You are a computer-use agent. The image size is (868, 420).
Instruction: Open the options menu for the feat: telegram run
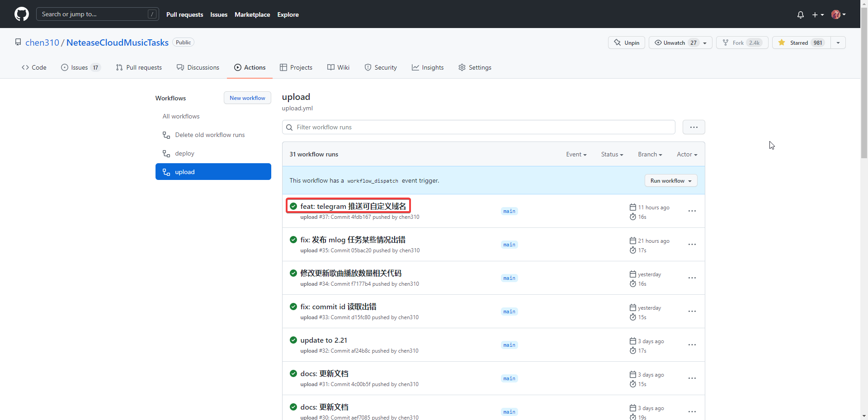point(692,211)
